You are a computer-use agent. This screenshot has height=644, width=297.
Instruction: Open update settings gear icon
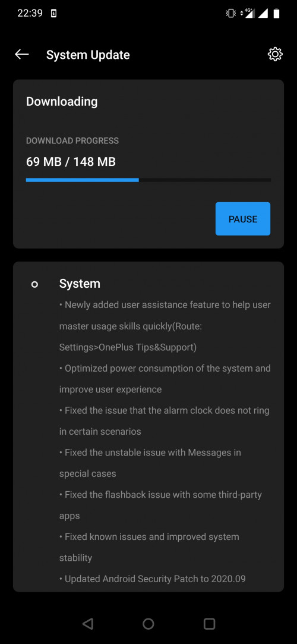[x=275, y=54]
